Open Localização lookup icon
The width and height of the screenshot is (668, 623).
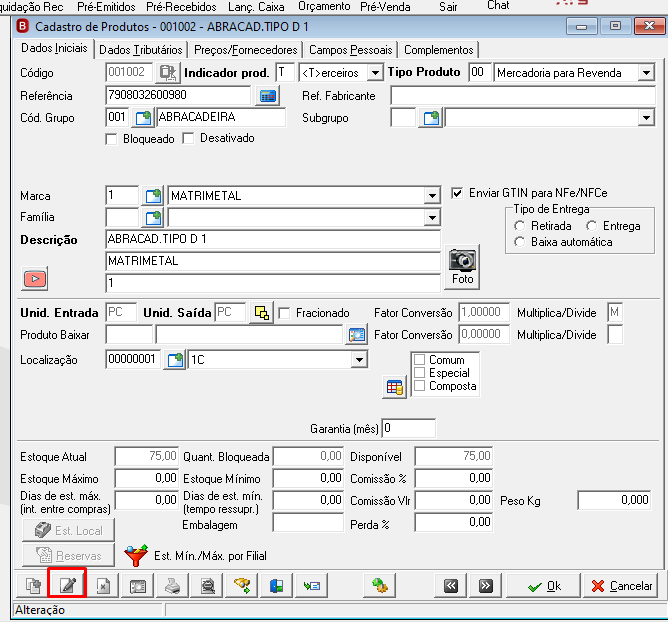coord(175,360)
